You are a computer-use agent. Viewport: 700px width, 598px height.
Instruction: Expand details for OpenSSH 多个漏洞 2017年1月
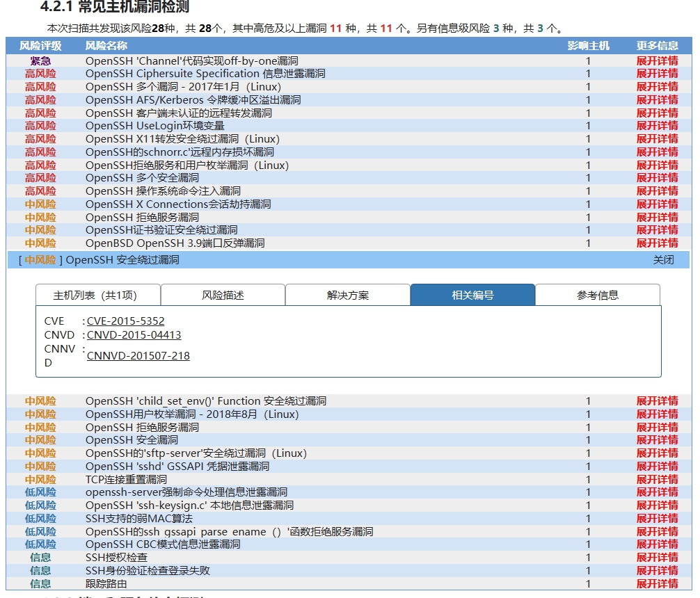point(657,87)
